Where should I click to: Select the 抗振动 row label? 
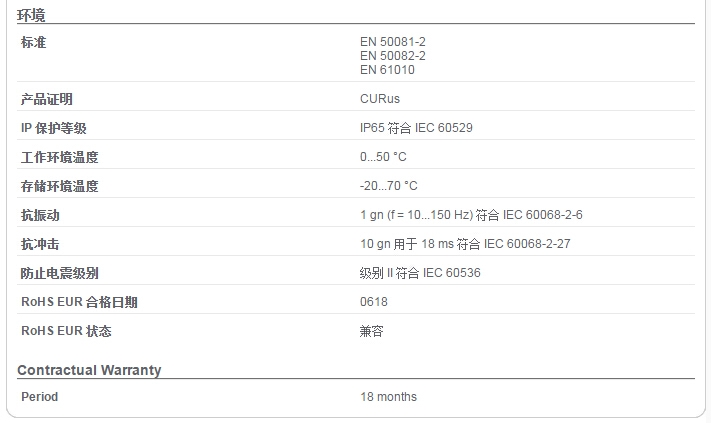click(40, 215)
